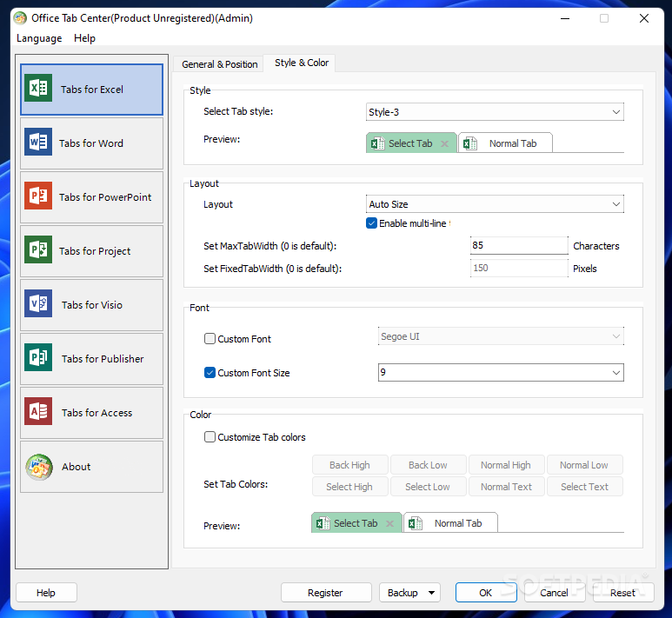The image size is (672, 618).
Task: Expand the Backup button arrow
Action: coord(431,593)
